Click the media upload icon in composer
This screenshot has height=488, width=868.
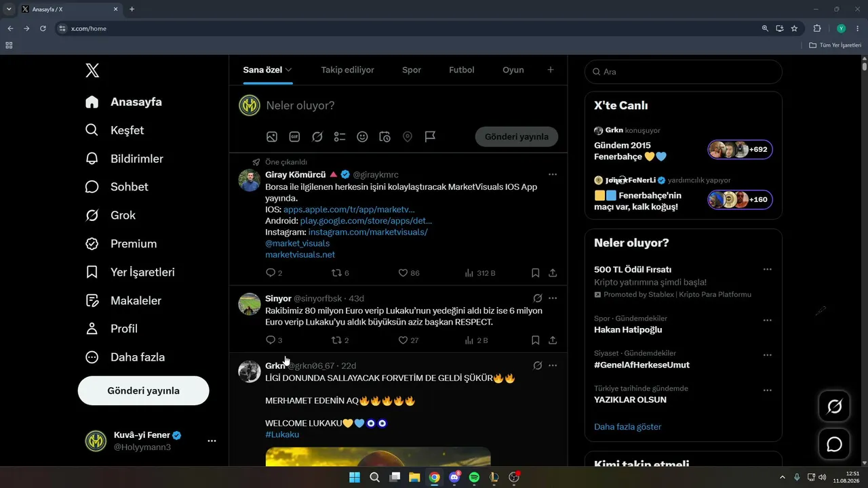[272, 137]
